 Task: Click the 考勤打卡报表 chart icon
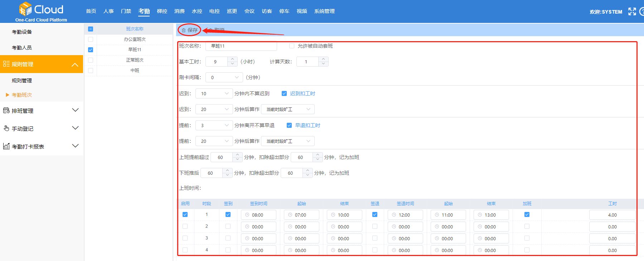tap(6, 146)
